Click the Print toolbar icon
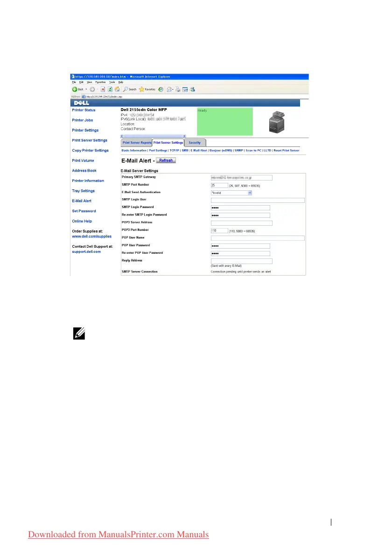The width and height of the screenshot is (392, 556). click(178, 90)
